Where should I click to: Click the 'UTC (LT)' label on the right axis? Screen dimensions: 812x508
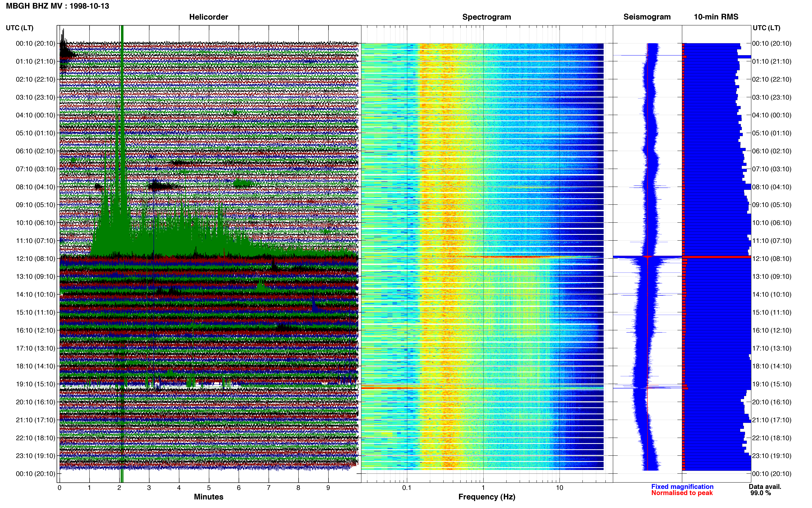point(766,28)
